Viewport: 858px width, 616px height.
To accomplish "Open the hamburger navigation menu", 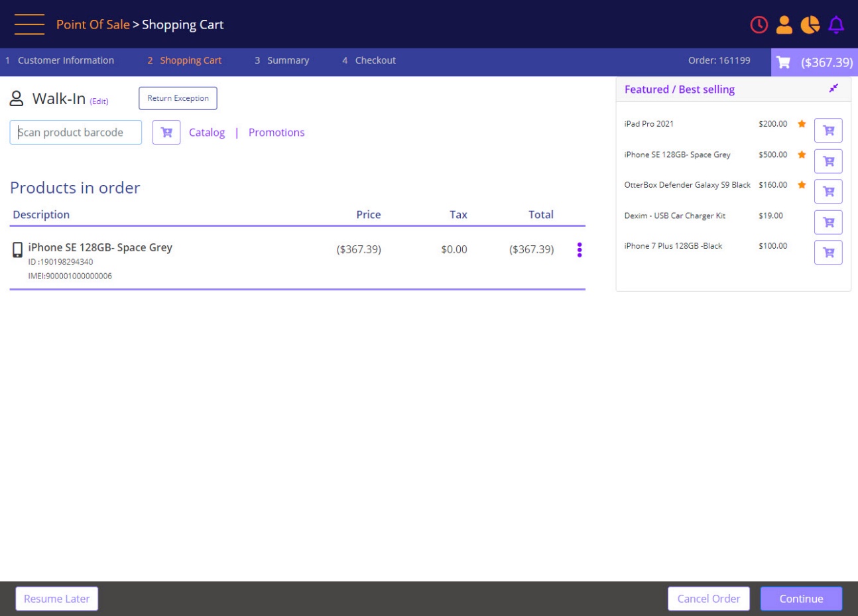I will coord(29,25).
